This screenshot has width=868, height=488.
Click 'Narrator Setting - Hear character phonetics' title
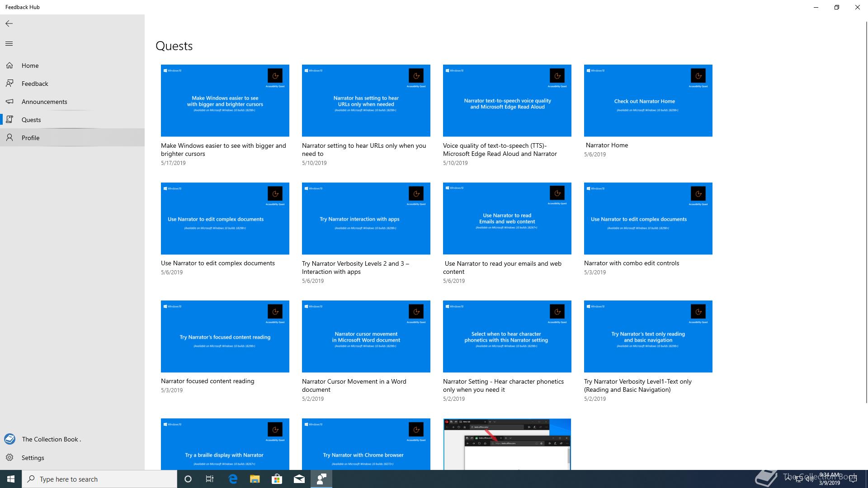coord(503,385)
